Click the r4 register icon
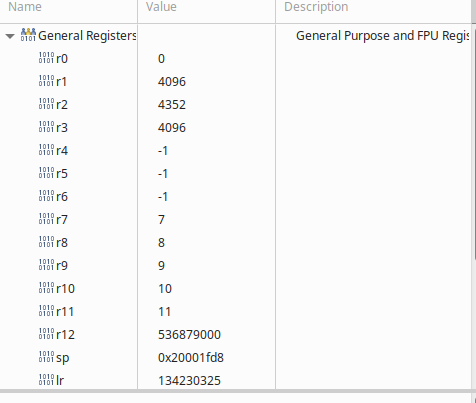This screenshot has width=476, height=403. tap(46, 150)
